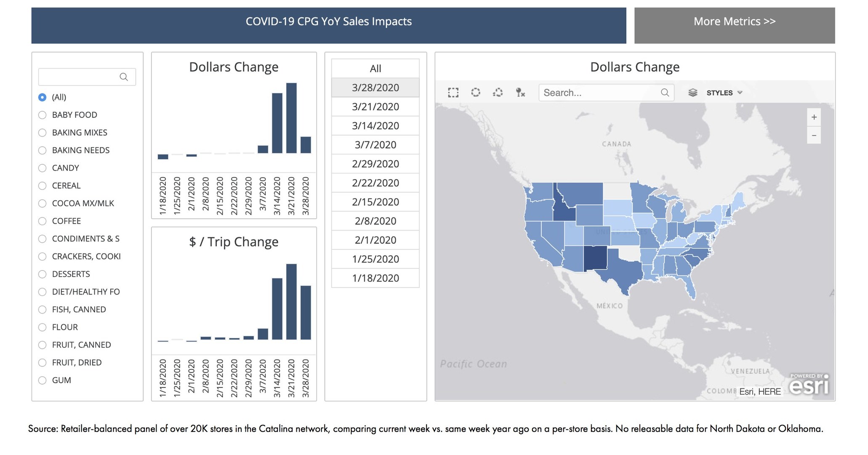868x455 pixels.
Task: Click the Esri logo on the map
Action: click(809, 385)
